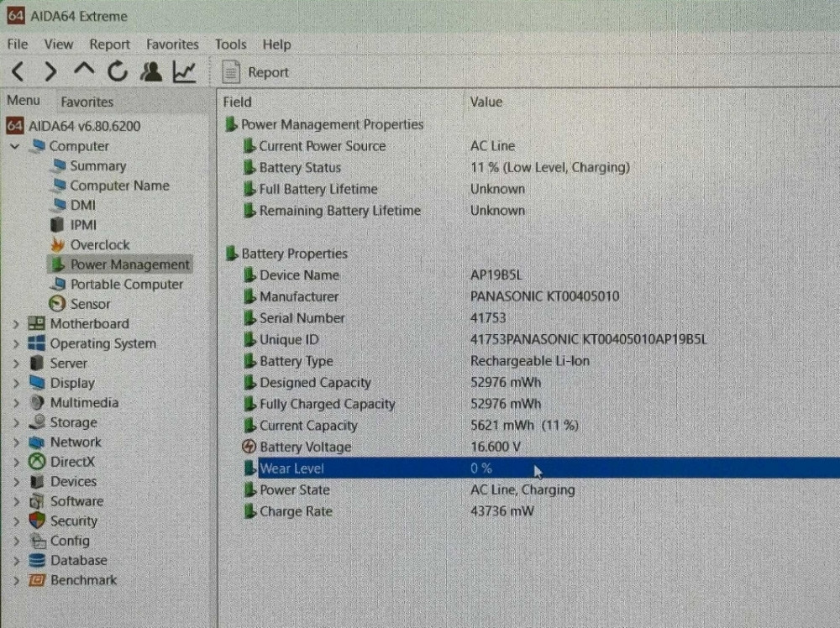
Task: Click the Refresh toolbar icon
Action: click(x=117, y=72)
